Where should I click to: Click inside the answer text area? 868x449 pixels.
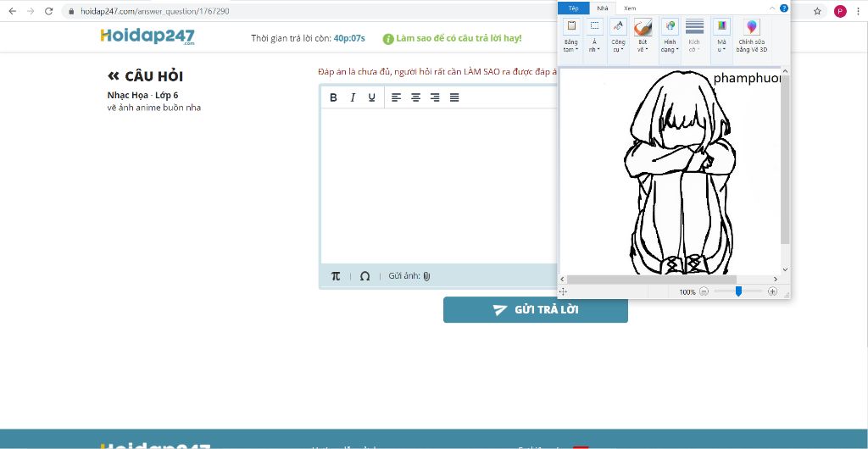tap(440, 186)
